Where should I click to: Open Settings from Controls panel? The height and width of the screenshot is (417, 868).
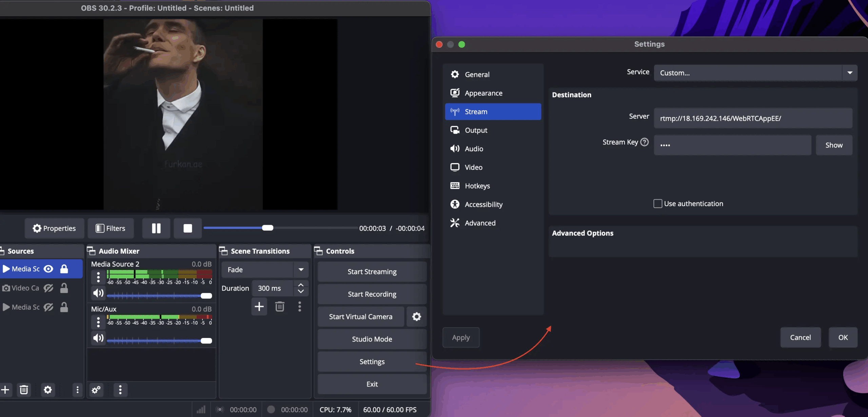[x=372, y=362]
